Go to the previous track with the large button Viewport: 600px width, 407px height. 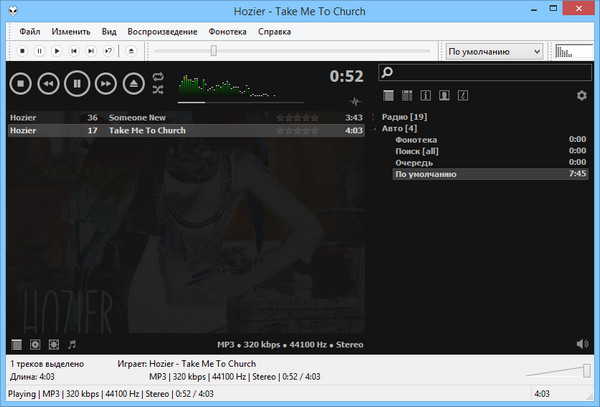49,83
